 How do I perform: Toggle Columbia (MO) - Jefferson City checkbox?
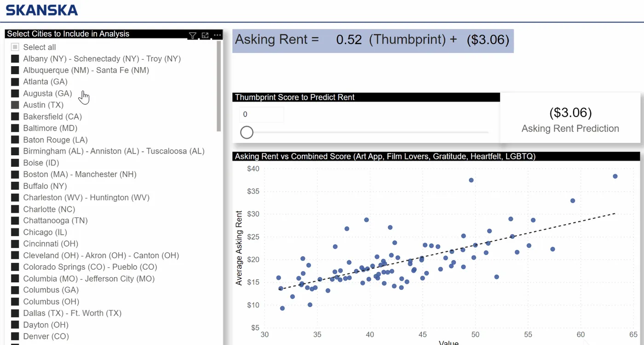tap(15, 278)
